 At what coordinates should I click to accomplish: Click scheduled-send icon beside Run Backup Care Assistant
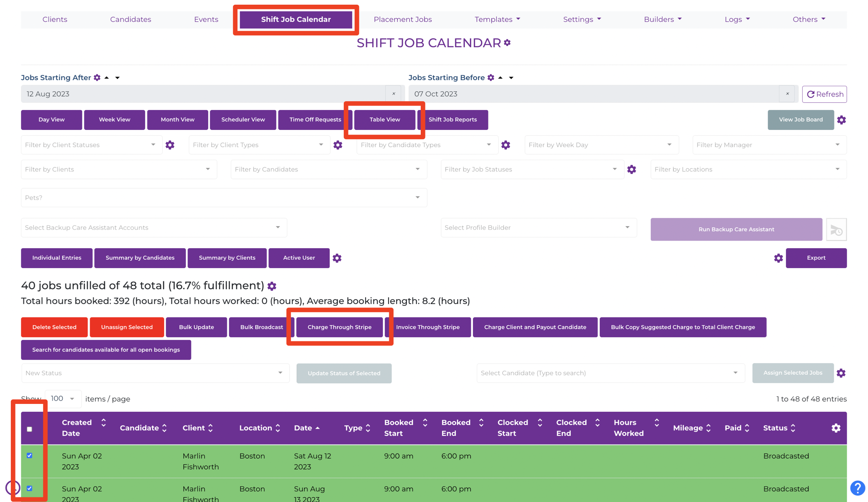(836, 230)
